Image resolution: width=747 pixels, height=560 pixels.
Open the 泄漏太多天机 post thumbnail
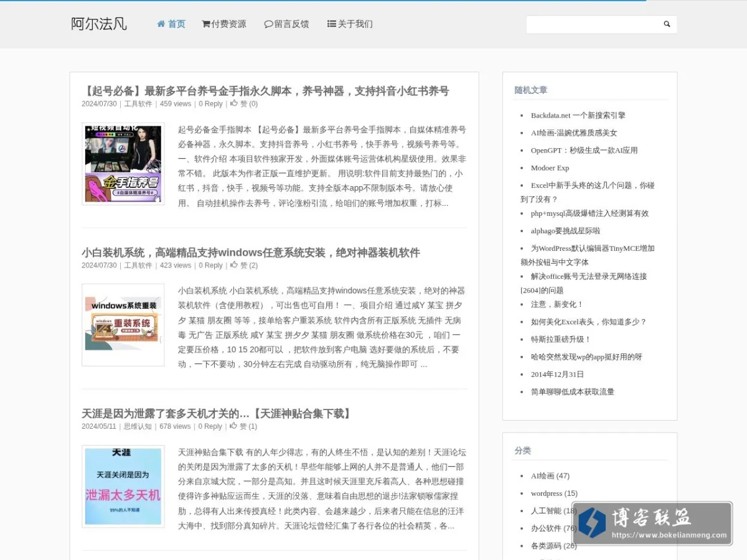point(123,486)
